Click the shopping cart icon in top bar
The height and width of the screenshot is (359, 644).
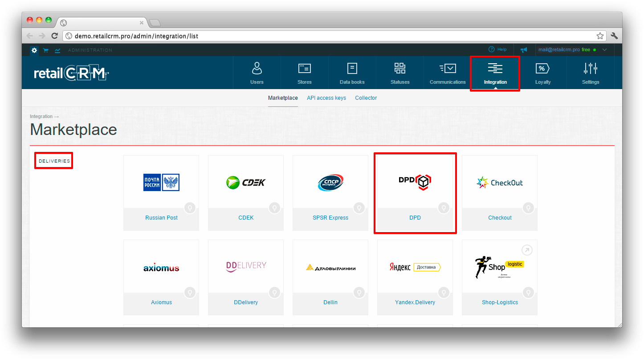pyautogui.click(x=45, y=50)
